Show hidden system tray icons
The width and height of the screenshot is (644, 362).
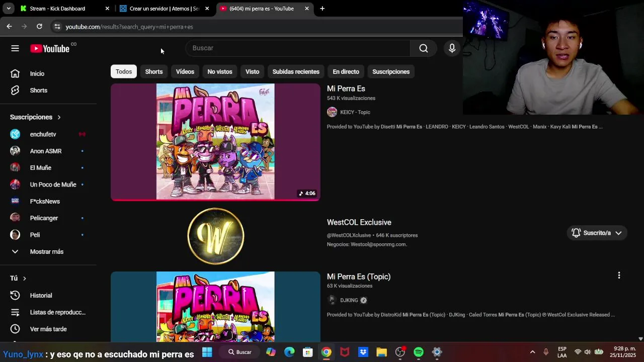point(532,352)
